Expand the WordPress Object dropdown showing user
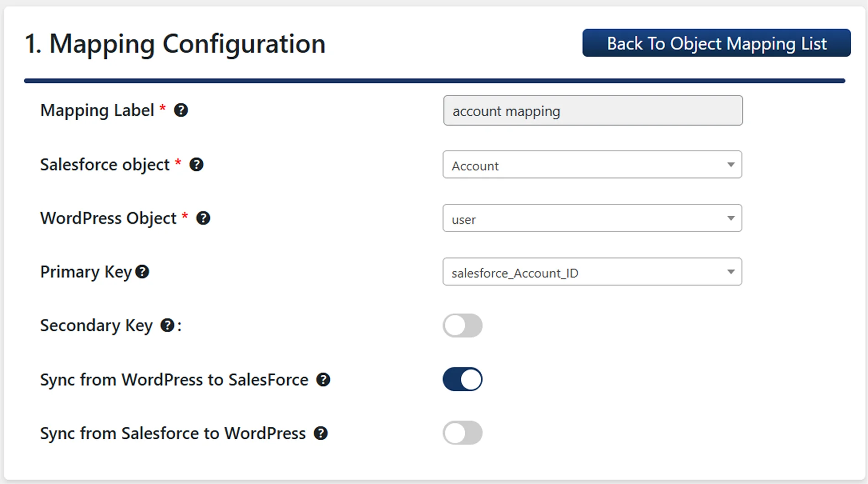The image size is (868, 484). tap(592, 218)
